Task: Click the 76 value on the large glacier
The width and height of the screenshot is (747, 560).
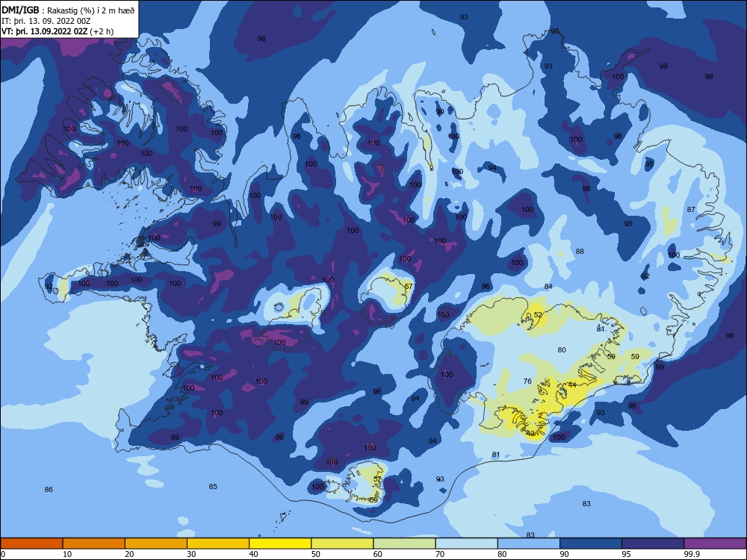Action: tap(527, 381)
